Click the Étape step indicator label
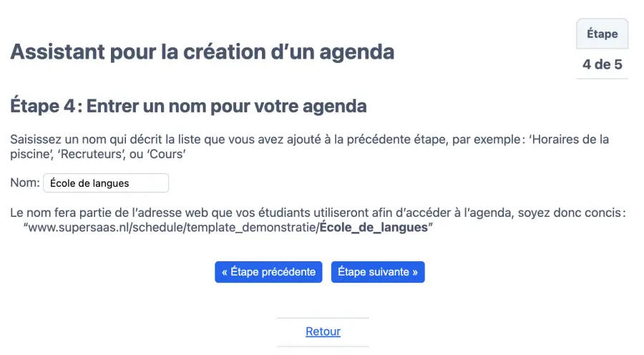Viewport: 644px width, 355px height. point(602,34)
